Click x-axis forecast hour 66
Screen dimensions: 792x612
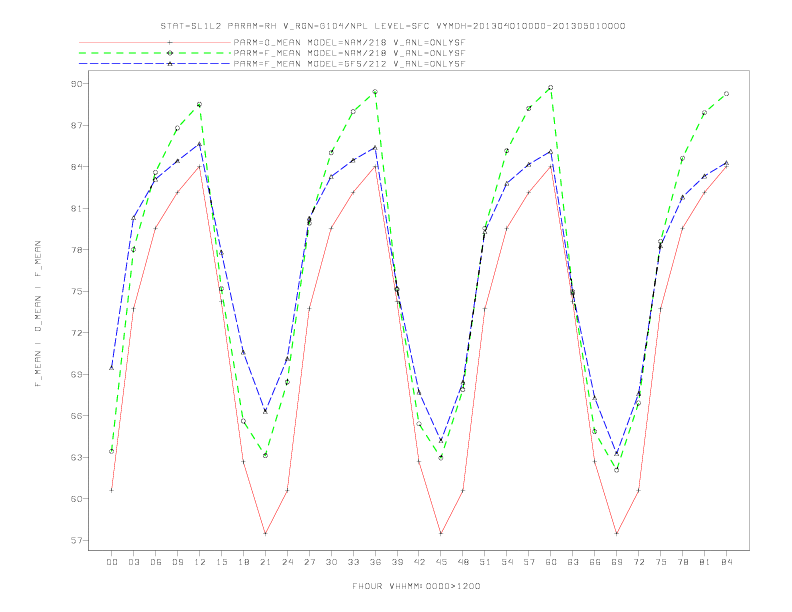(x=595, y=562)
